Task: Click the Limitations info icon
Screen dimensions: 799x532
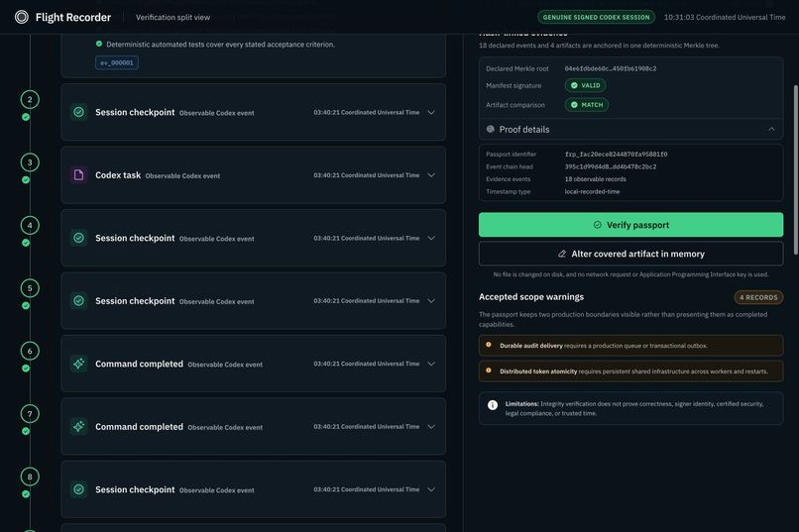Action: 493,405
